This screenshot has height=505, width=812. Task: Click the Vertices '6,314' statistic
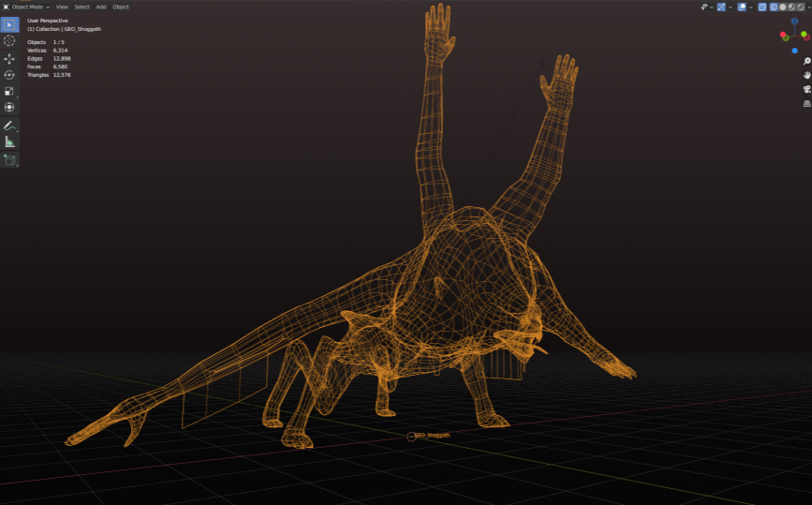(60, 51)
